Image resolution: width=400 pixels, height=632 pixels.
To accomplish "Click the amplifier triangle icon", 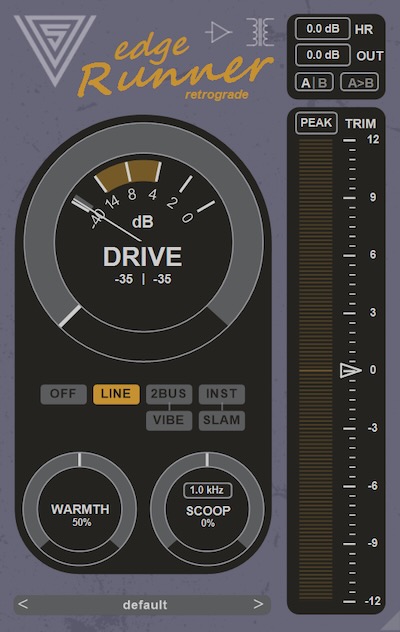I will [219, 32].
